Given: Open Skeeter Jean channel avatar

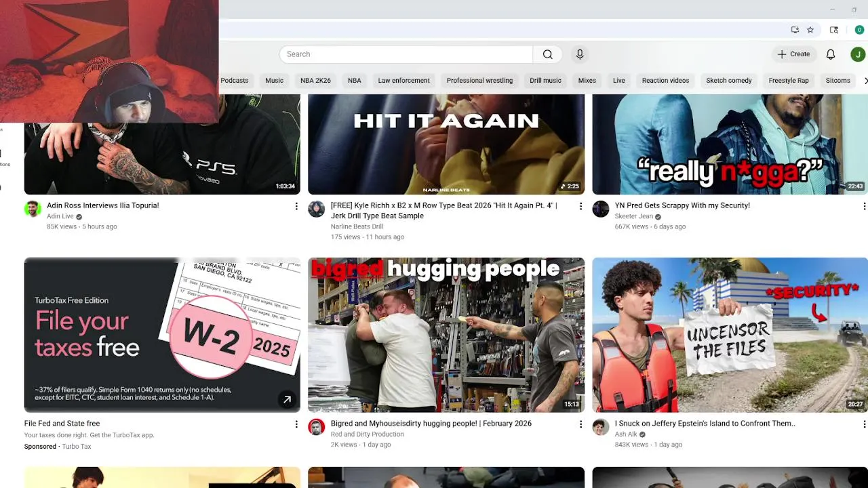Looking at the screenshot, I should tap(601, 209).
